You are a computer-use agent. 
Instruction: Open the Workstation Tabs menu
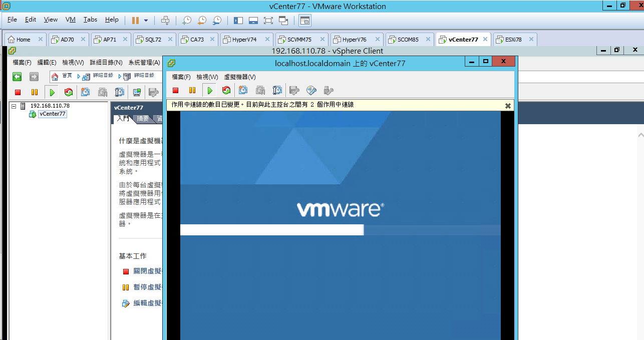pos(90,20)
